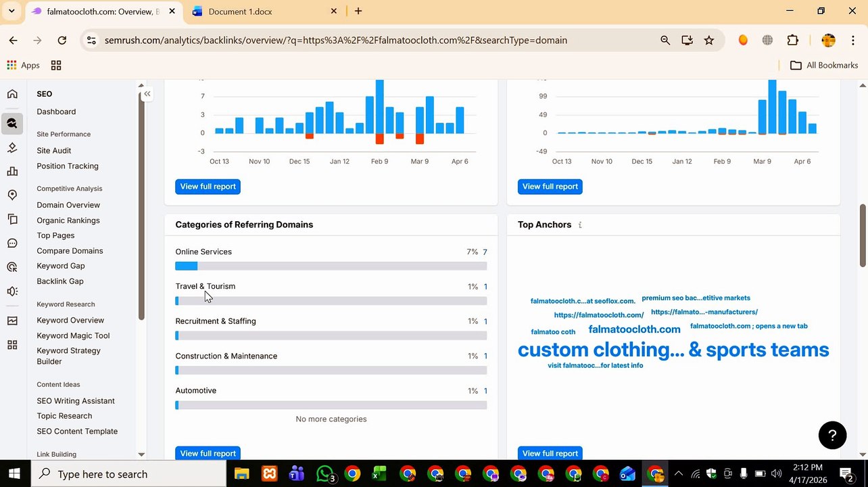The image size is (868, 487).
Task: Open a new browser tab
Action: 358,11
